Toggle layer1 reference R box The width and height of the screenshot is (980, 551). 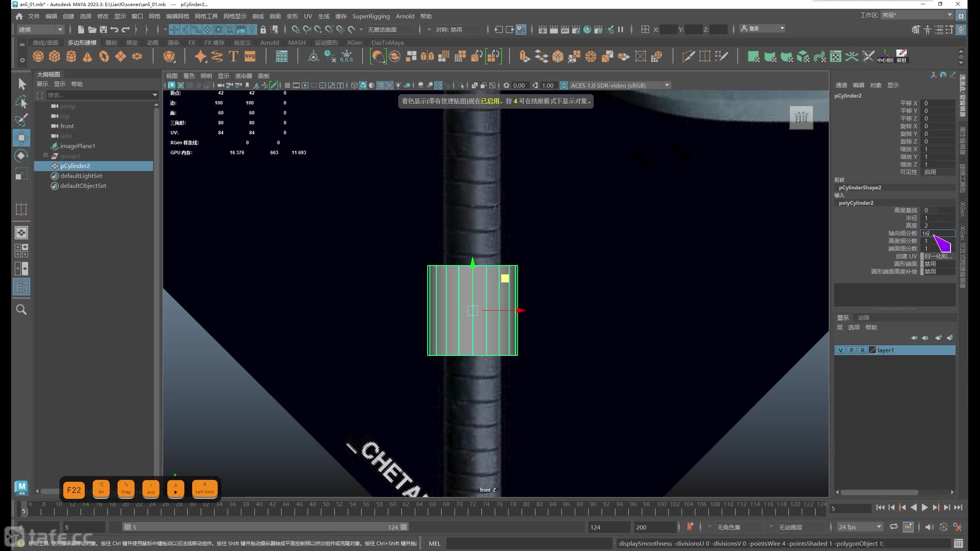click(862, 350)
